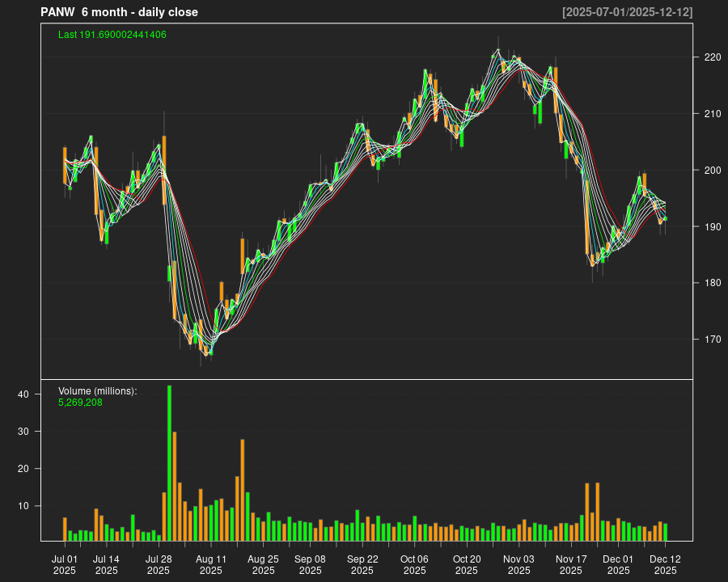Click the Sep 22 2025 date marker
The height and width of the screenshot is (582, 728).
coord(362,564)
